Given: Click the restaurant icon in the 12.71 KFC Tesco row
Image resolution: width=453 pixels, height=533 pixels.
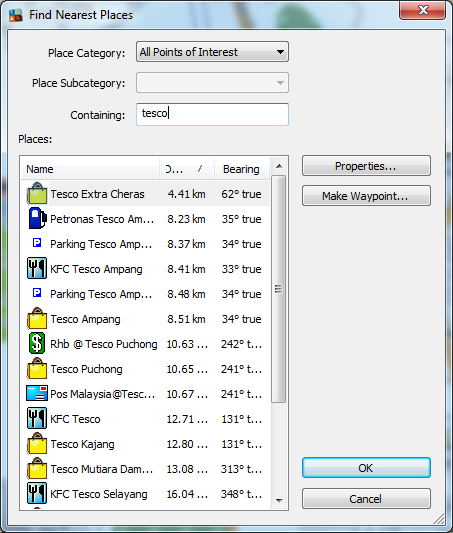Looking at the screenshot, I should (x=37, y=418).
